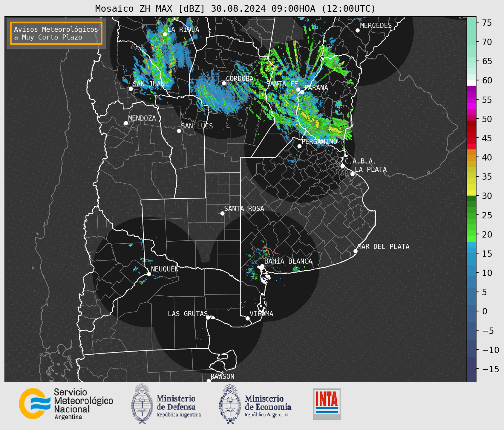Click the orange 40 dBZ color band
This screenshot has width=504, height=430.
coord(471,157)
